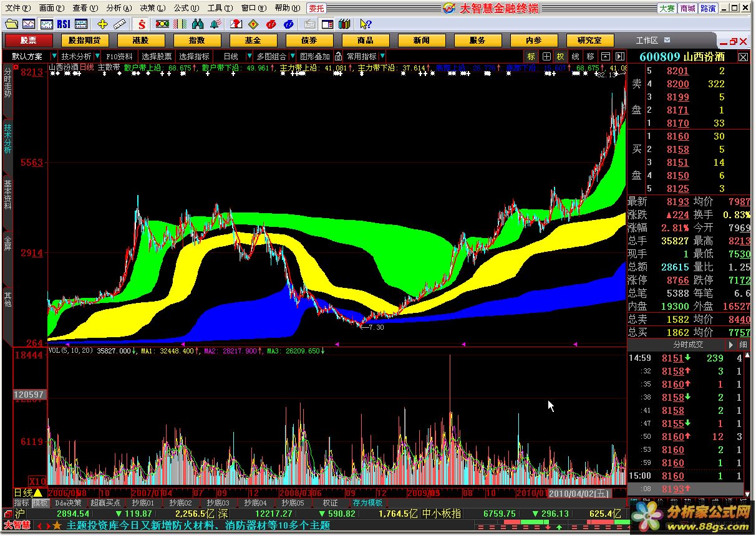Open the 默认方案 dropdown arrow

click(54, 56)
